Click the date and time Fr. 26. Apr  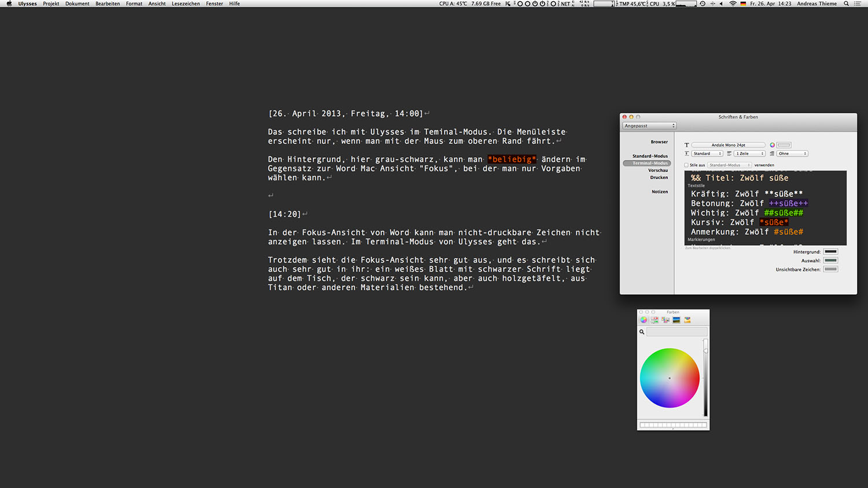pos(770,3)
